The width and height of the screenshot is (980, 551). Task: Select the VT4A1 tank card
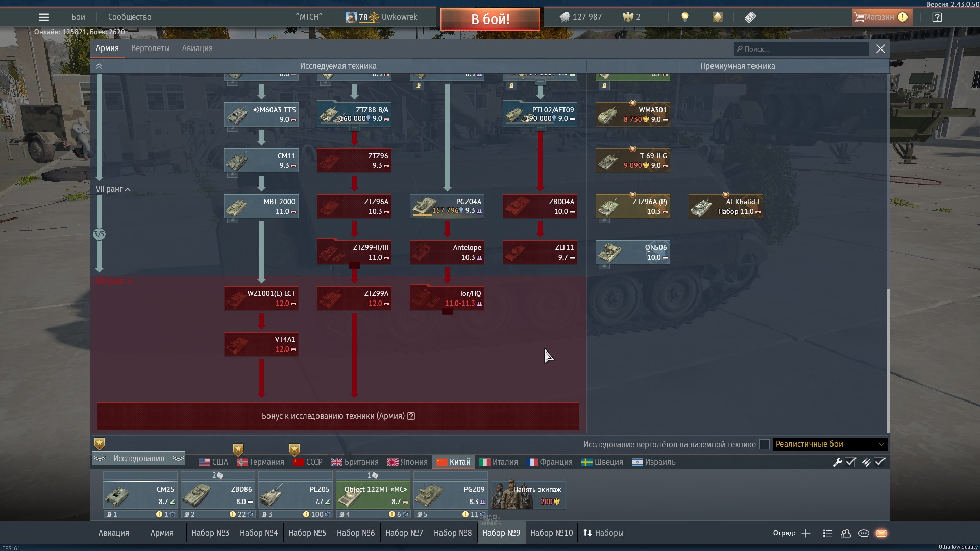click(x=261, y=344)
